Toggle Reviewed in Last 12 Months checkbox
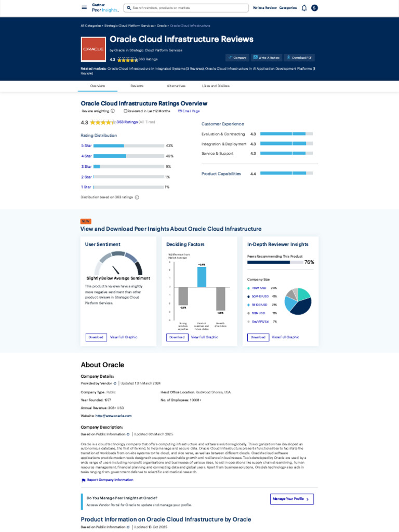This screenshot has width=399, height=532. coord(126,111)
